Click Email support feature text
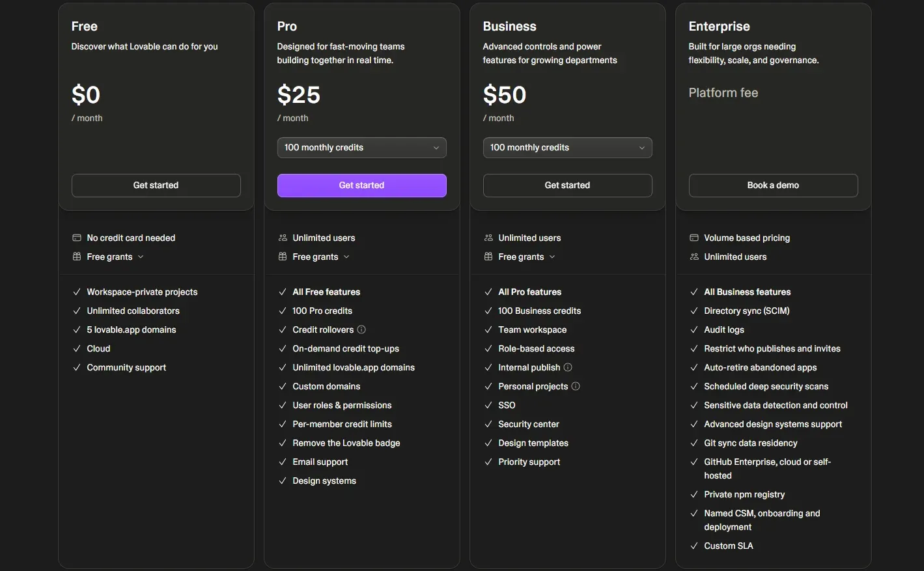 point(320,462)
